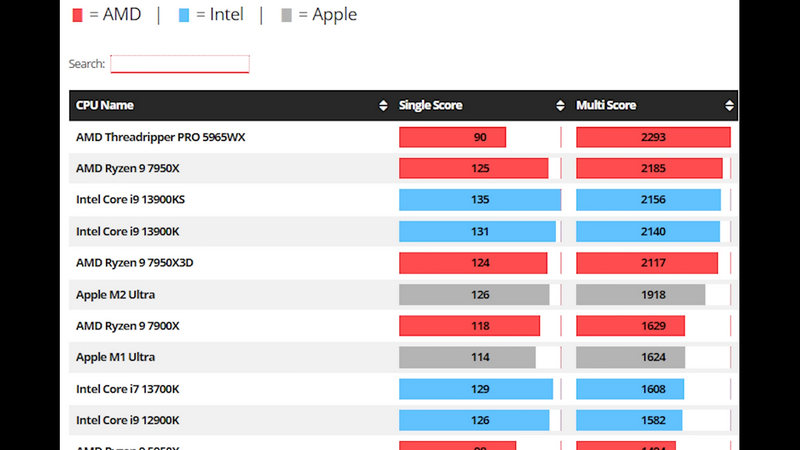Sort table by CPU Name arrows icon

pos(383,106)
